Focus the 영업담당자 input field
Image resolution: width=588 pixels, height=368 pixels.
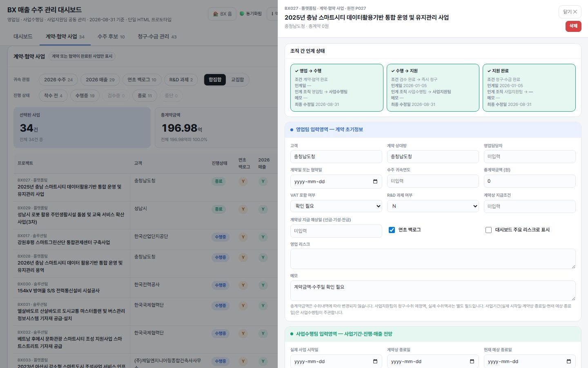(530, 157)
